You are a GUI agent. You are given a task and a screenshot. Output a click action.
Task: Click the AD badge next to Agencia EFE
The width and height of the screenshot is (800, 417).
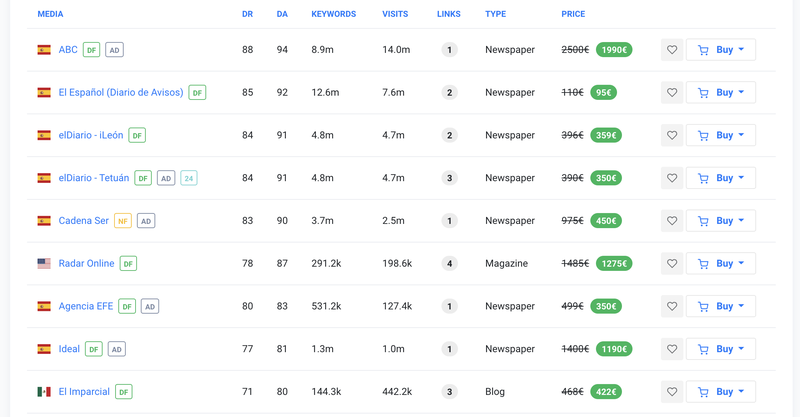[x=150, y=307]
